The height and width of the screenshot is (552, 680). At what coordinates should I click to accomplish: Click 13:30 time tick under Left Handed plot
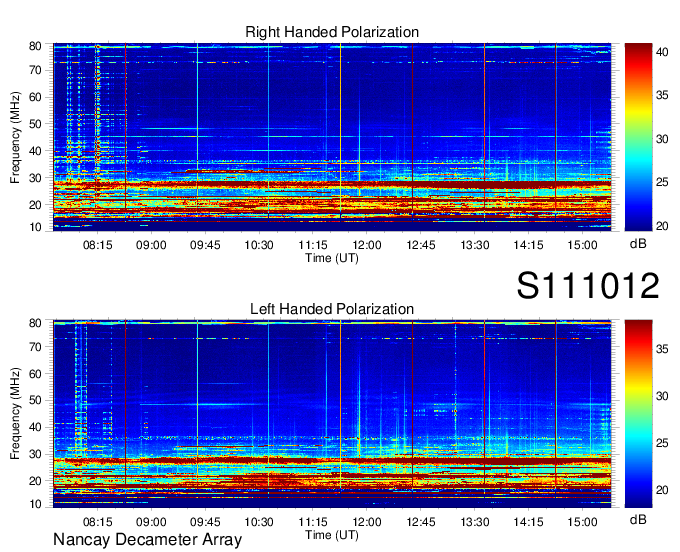click(x=474, y=522)
